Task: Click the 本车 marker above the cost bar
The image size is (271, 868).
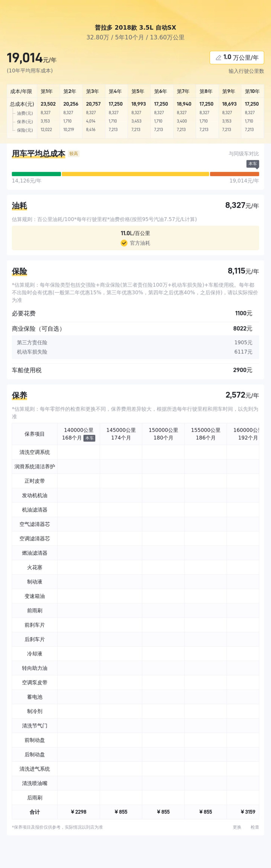Action: point(253,164)
